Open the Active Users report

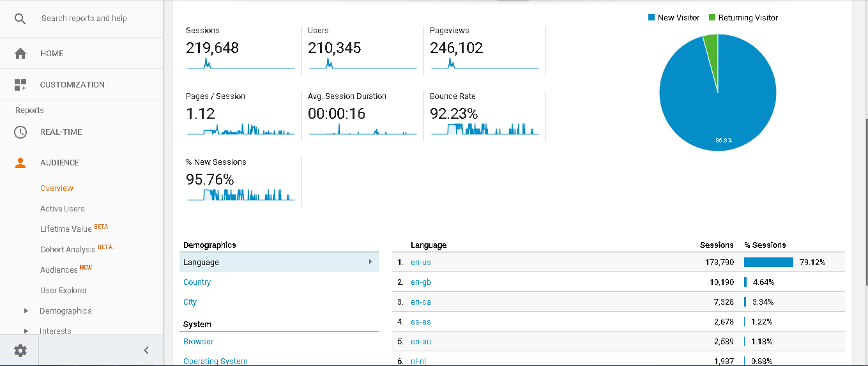pyautogui.click(x=63, y=209)
